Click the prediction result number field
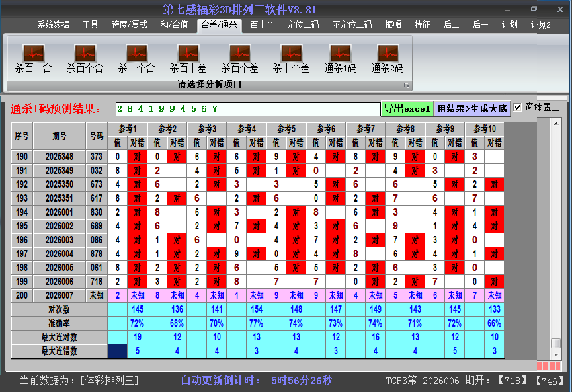 pyautogui.click(x=247, y=108)
